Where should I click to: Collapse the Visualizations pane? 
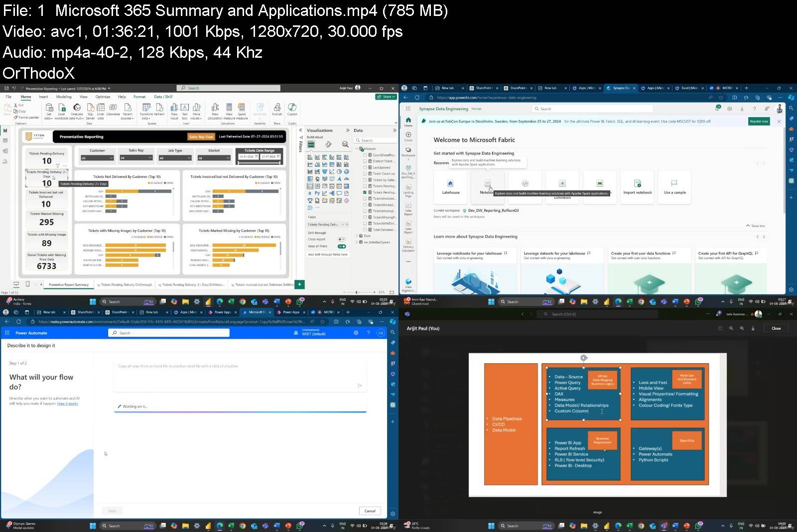pyautogui.click(x=348, y=131)
